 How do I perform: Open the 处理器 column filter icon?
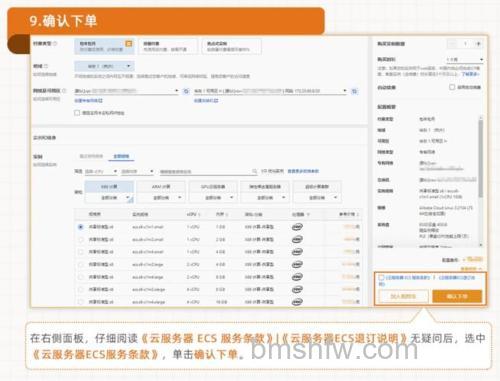coord(308,214)
